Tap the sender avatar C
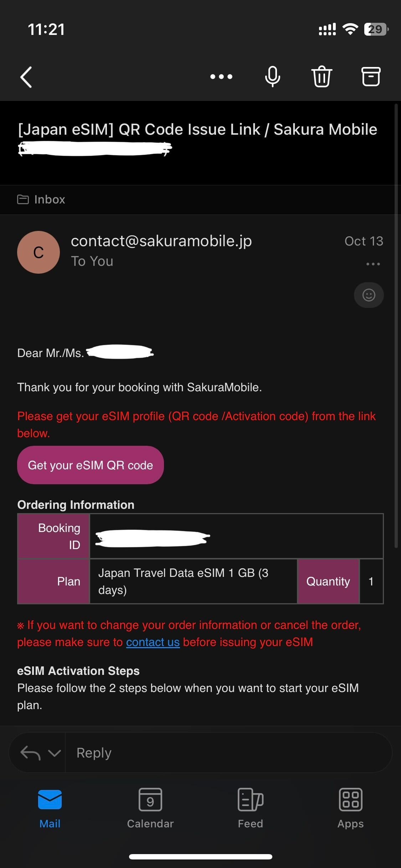 click(x=38, y=252)
